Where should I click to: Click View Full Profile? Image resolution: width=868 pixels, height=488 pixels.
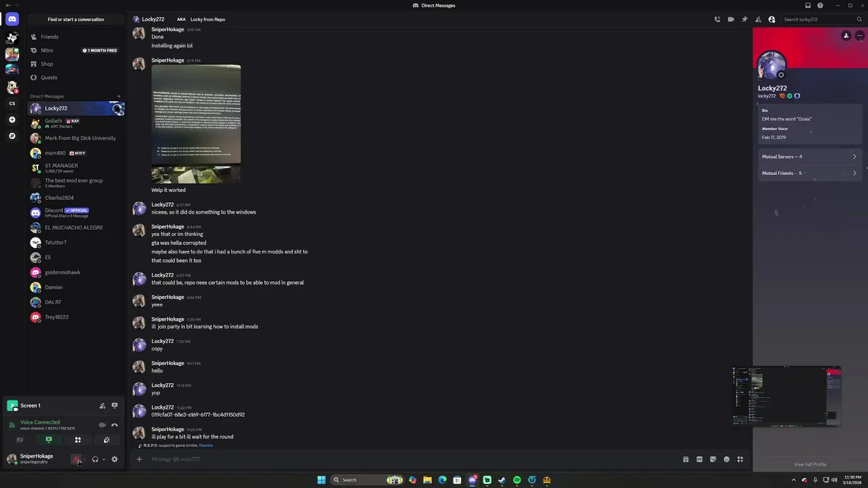(810, 464)
